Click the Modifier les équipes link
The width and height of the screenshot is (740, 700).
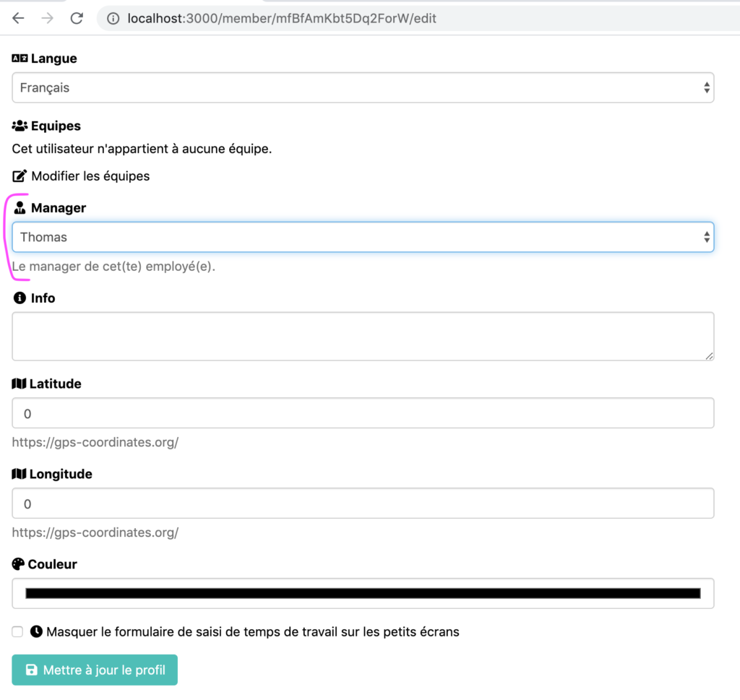click(x=90, y=176)
